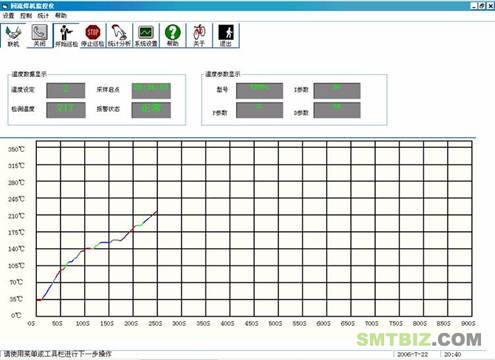This screenshot has height=360, width=495.
Task: Click the temperature curve end near 250S
Action: click(157, 211)
